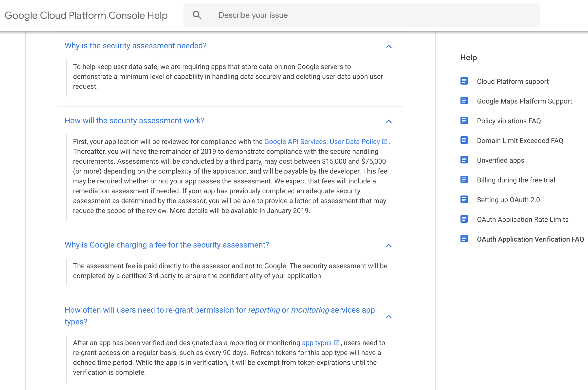The image size is (588, 390).
Task: Click document icon beside Cloud Platform support
Action: click(x=464, y=81)
